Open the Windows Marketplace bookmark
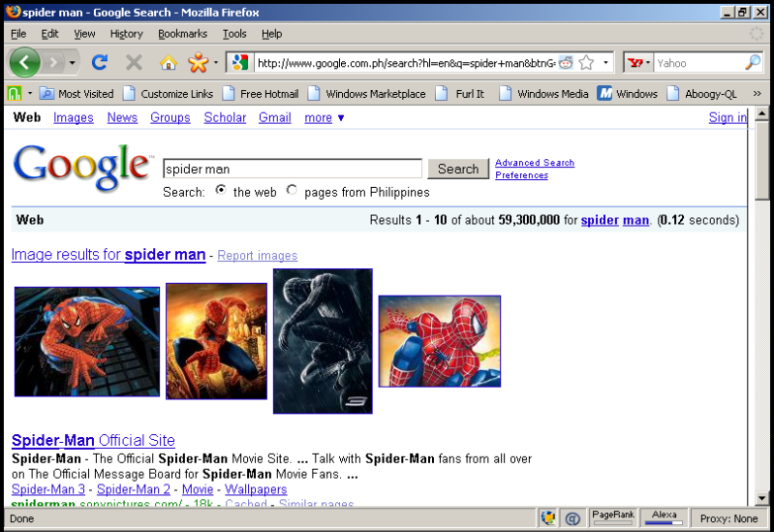 (x=366, y=93)
